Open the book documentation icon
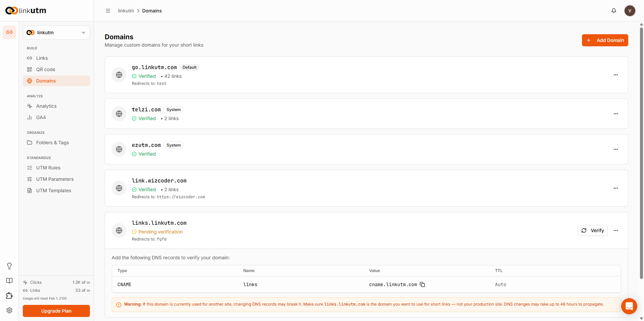This screenshot has width=644, height=321. click(9, 281)
